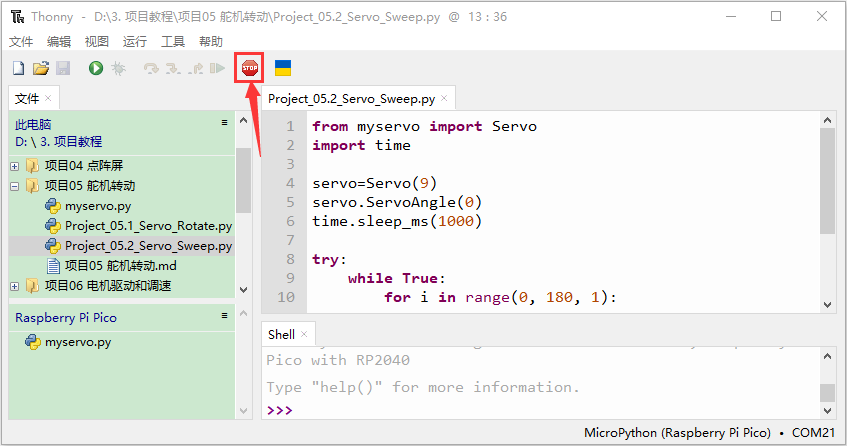Select myservo.py in 项目05 folder
The image size is (847, 446).
(x=98, y=206)
